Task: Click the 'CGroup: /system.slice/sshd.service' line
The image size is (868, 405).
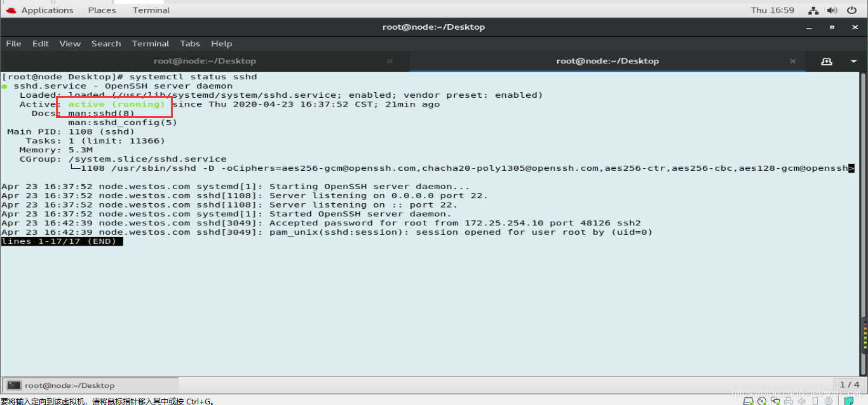Action: pyautogui.click(x=123, y=159)
